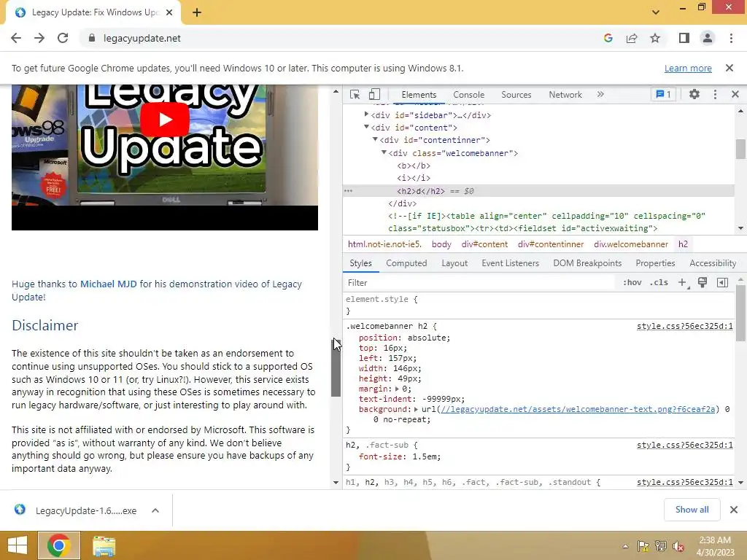Toggle the browser side panel icon
This screenshot has width=747, height=560.
coord(684,38)
